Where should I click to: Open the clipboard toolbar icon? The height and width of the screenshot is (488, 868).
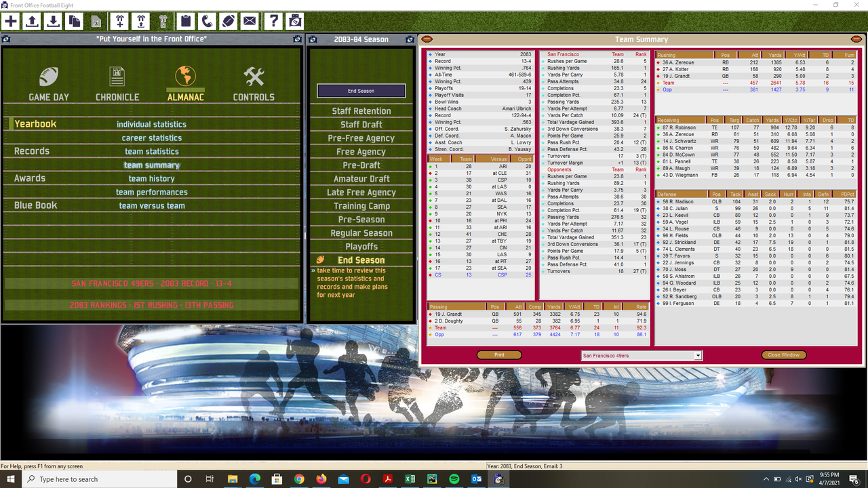pyautogui.click(x=184, y=21)
